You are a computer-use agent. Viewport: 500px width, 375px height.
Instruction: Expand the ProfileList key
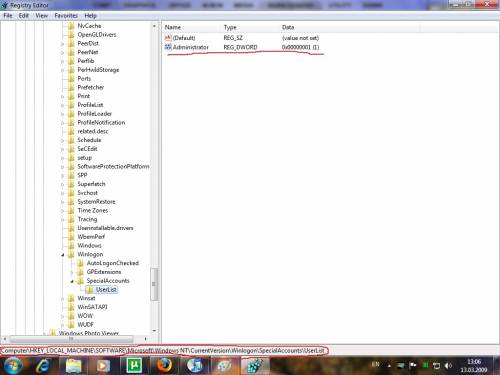tap(63, 105)
